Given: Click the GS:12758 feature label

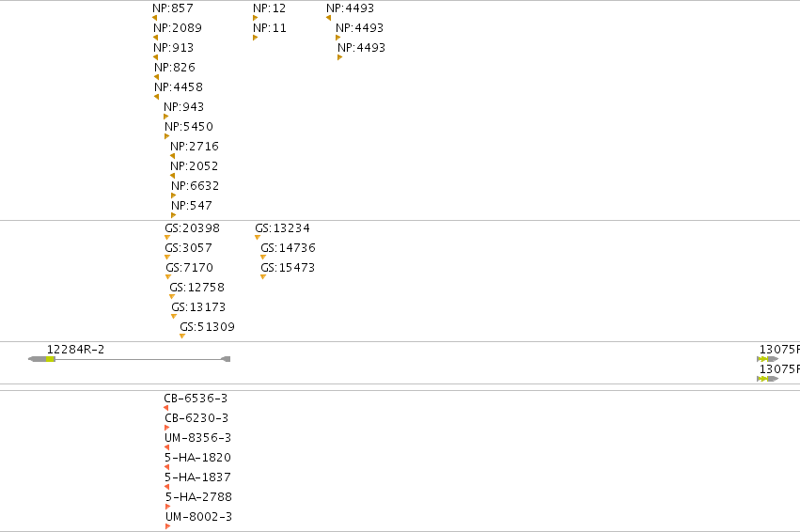Looking at the screenshot, I should click(196, 288).
